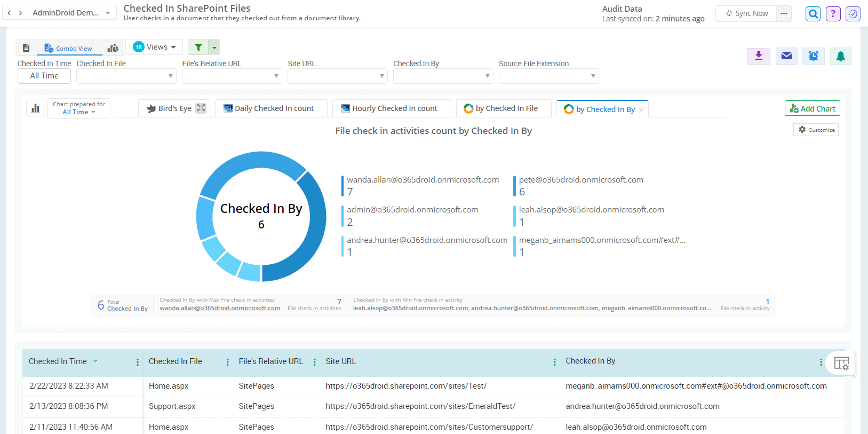Switch to chart-only view icon
The image size is (868, 434).
[x=113, y=48]
